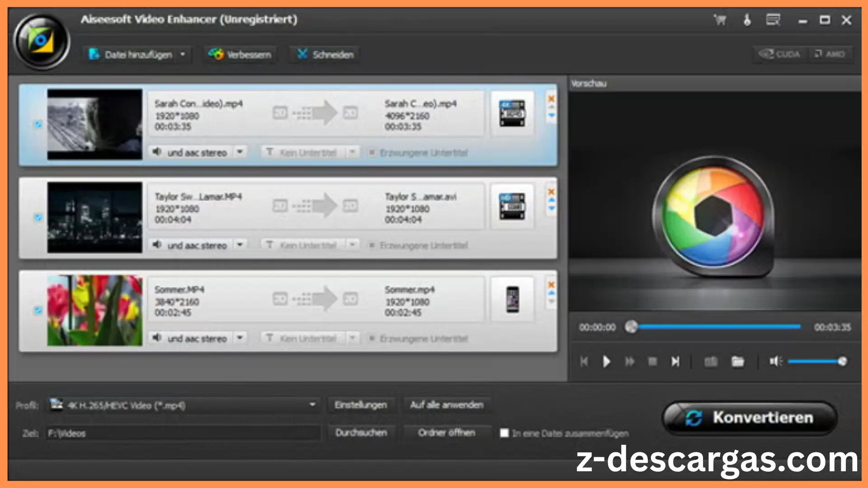
Task: Stop the preview playback
Action: point(652,361)
